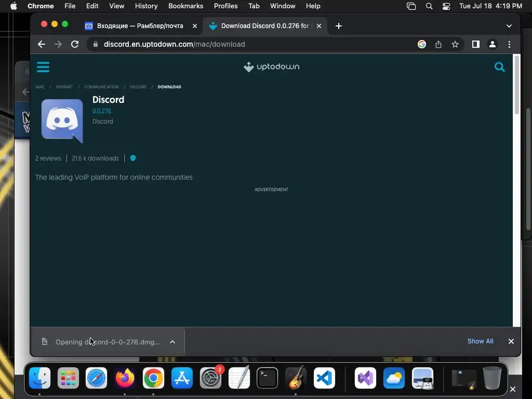Expand the tab search chevron
Viewport: 532px width, 399px height.
coord(509,26)
